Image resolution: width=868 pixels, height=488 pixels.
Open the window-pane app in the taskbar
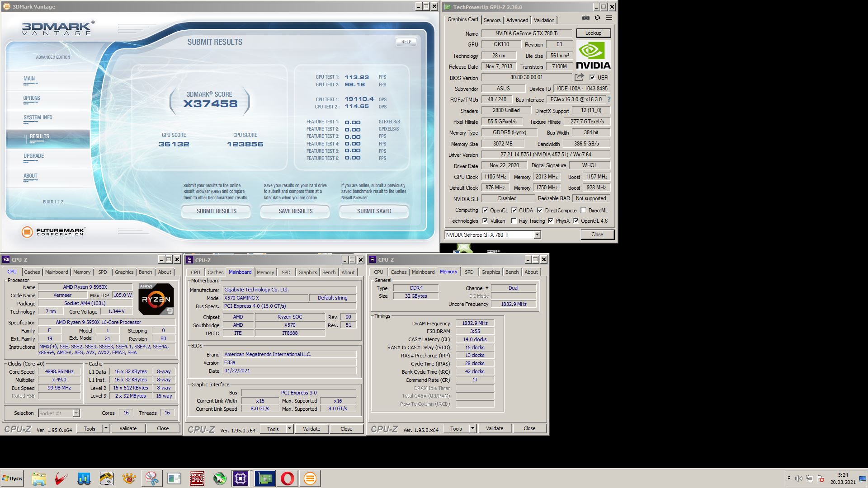point(175,479)
